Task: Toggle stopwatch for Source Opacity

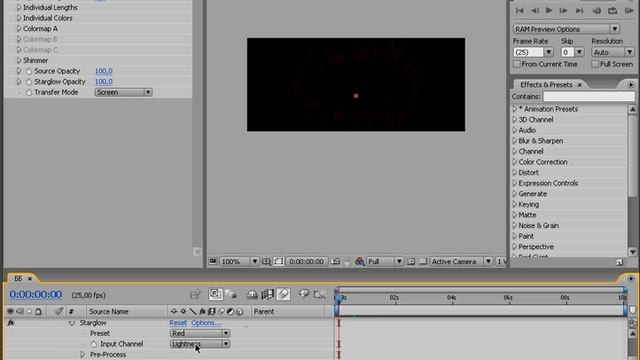Action: [29, 71]
